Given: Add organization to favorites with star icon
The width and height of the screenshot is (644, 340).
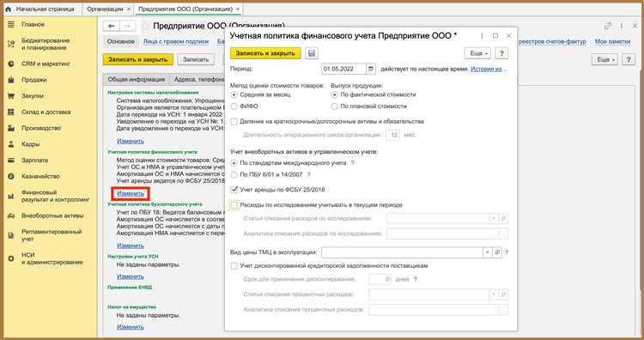Looking at the screenshot, I should point(145,26).
